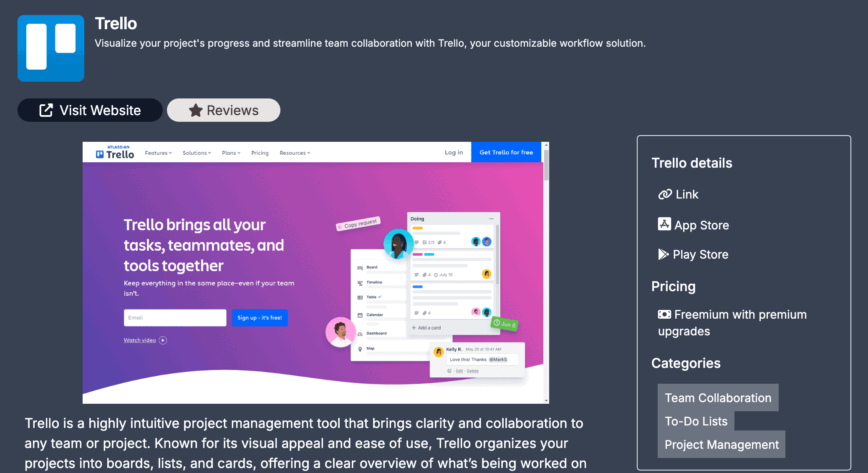This screenshot has width=868, height=473.
Task: Click the Doing list ellipsis menu icon
Action: click(x=491, y=219)
